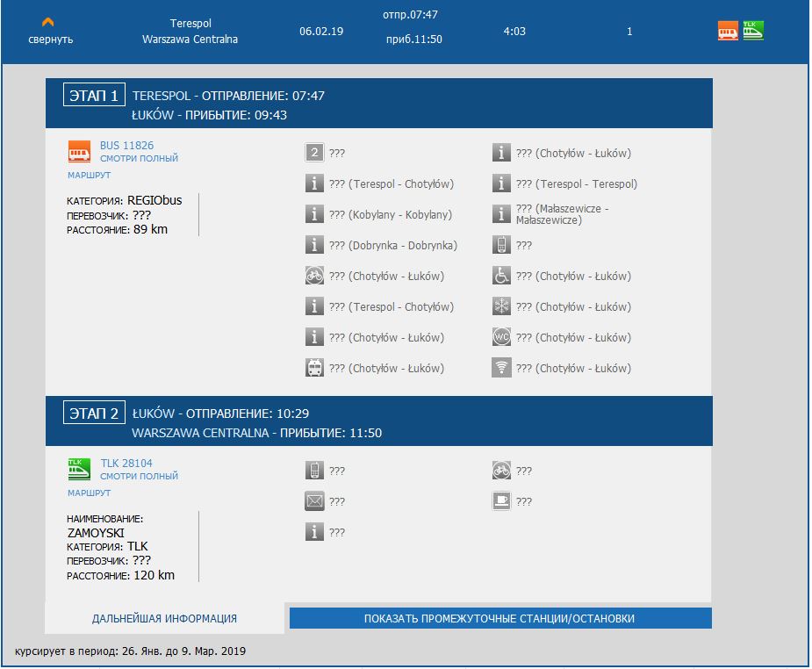
Task: Click the green TLK train icon in header
Action: (x=753, y=31)
